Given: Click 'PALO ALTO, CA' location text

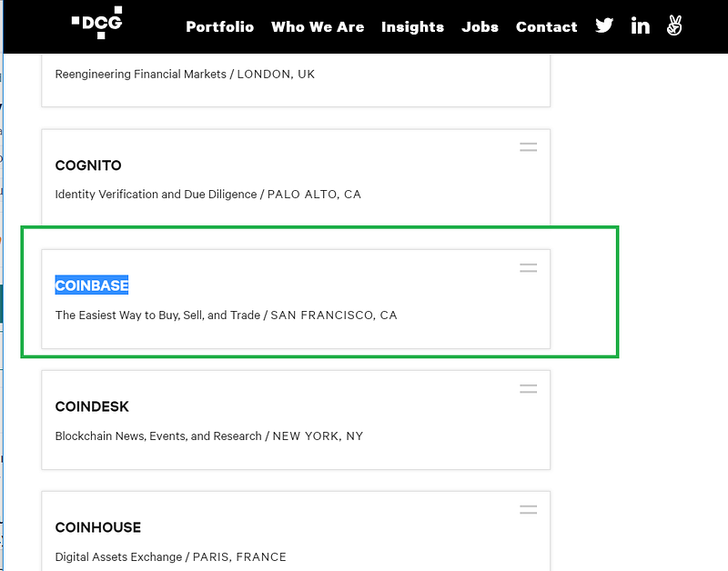Looking at the screenshot, I should (314, 195).
